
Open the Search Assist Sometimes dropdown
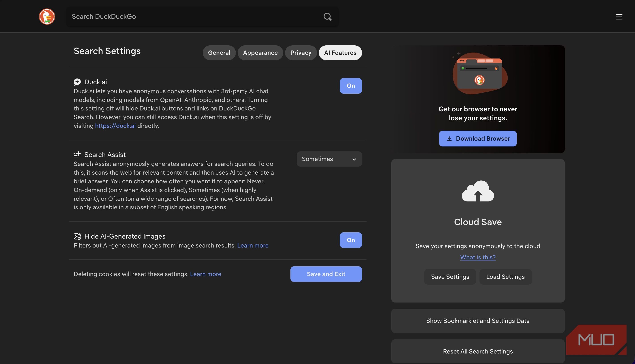[x=329, y=159]
